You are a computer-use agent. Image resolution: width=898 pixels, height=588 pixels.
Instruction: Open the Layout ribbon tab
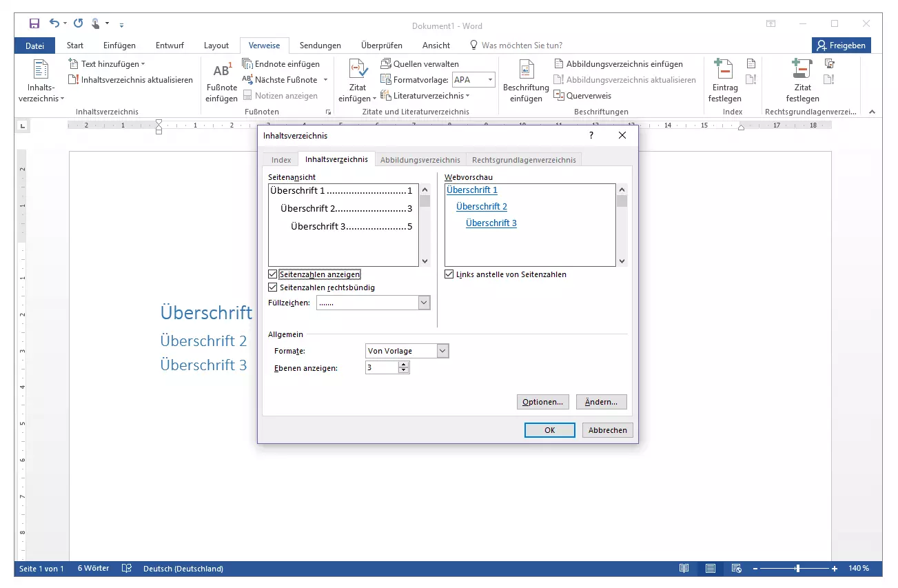pyautogui.click(x=216, y=45)
